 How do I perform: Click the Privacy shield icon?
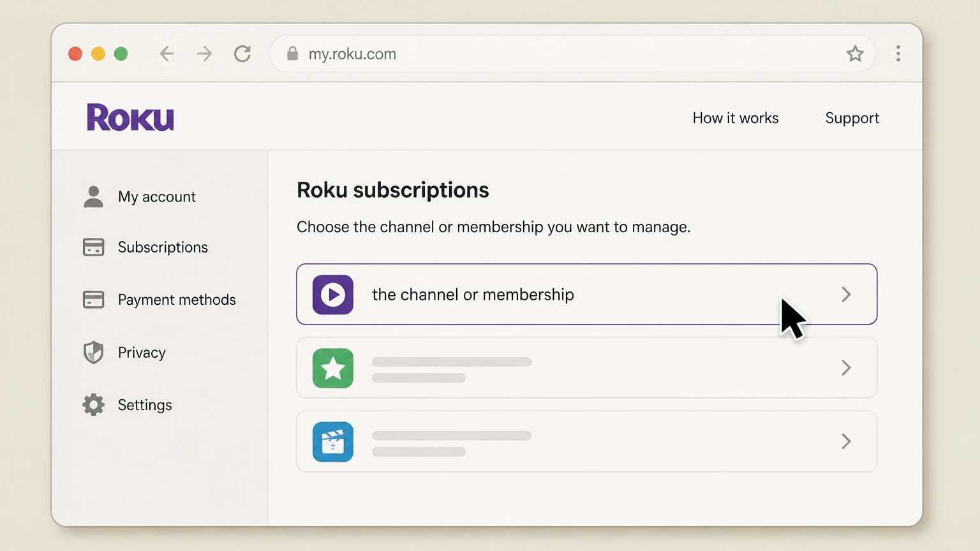pos(94,352)
